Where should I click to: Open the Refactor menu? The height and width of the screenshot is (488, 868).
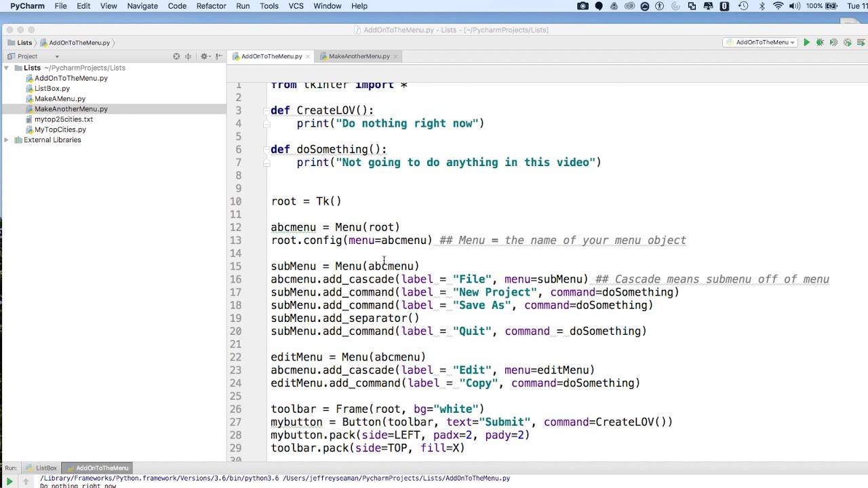(211, 6)
